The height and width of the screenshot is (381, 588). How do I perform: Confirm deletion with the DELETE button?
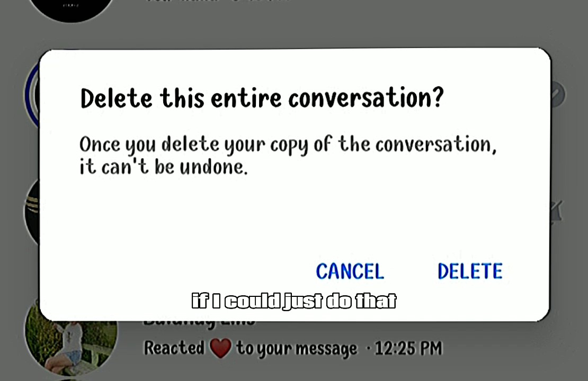tap(470, 271)
